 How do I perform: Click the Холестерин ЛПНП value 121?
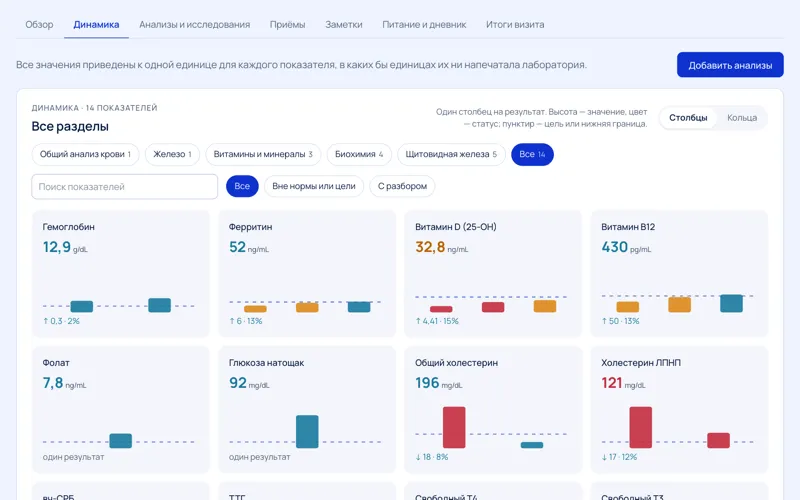point(612,383)
